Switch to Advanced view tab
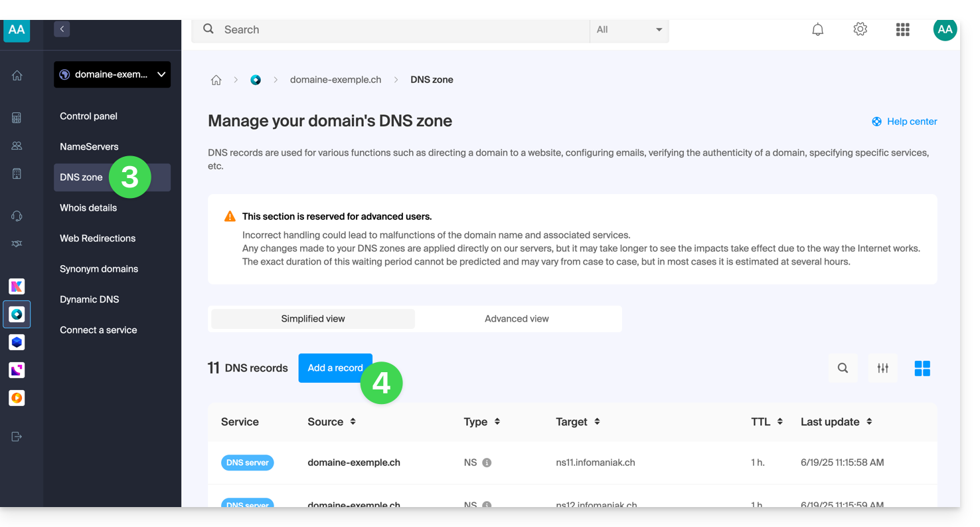The image size is (980, 527). coord(517,319)
